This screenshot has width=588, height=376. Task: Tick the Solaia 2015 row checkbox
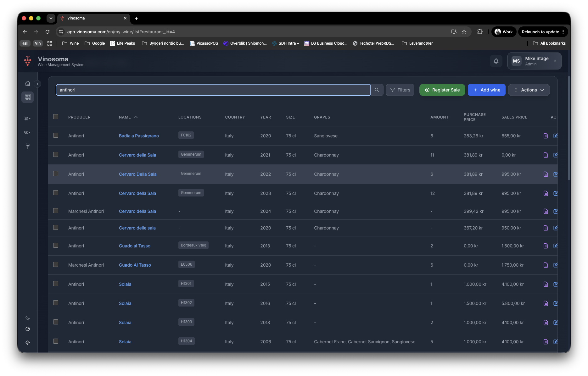click(x=56, y=284)
